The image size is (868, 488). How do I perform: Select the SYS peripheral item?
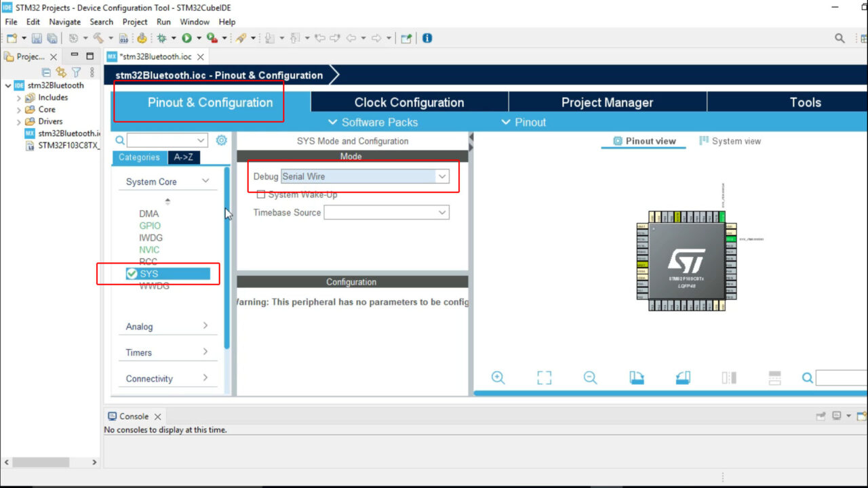click(167, 274)
